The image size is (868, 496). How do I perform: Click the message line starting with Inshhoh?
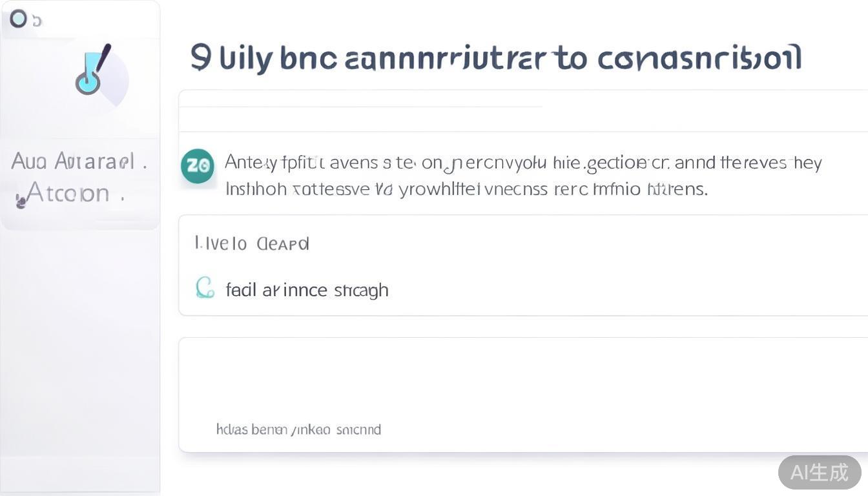466,189
